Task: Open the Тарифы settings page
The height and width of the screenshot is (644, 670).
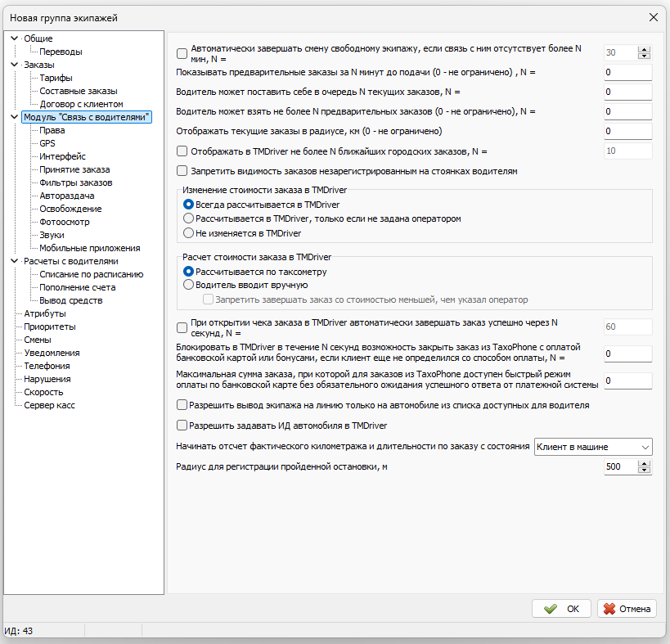Action: [56, 78]
